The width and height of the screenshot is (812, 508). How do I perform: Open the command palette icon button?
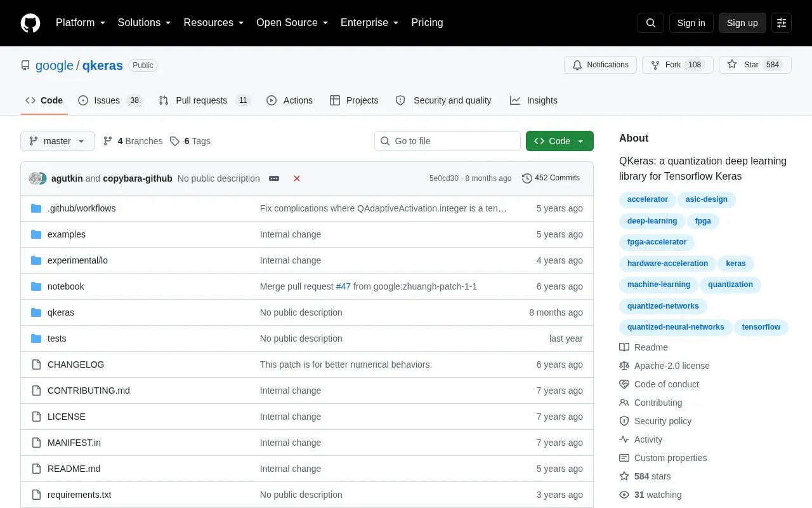click(x=782, y=23)
